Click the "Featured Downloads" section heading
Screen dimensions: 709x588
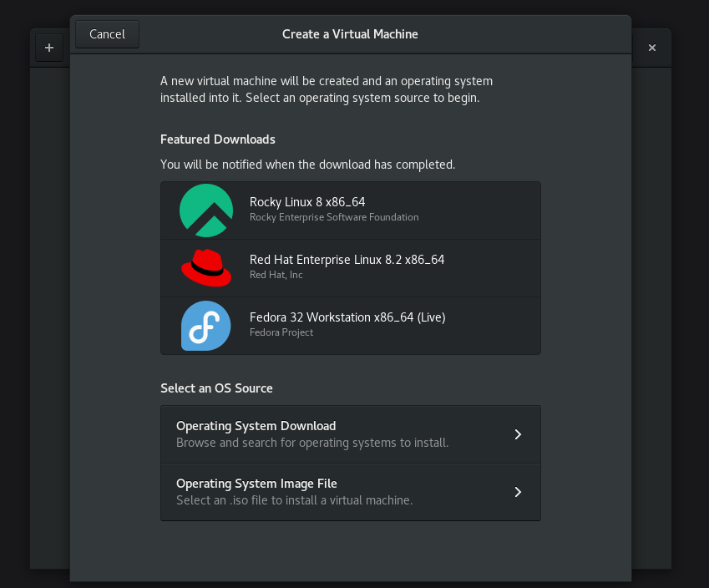pyautogui.click(x=217, y=139)
